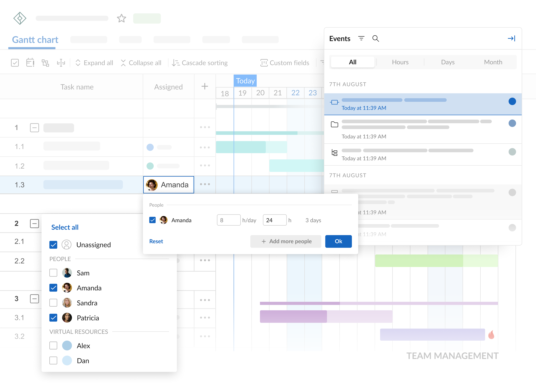Click the Ok button

(338, 241)
